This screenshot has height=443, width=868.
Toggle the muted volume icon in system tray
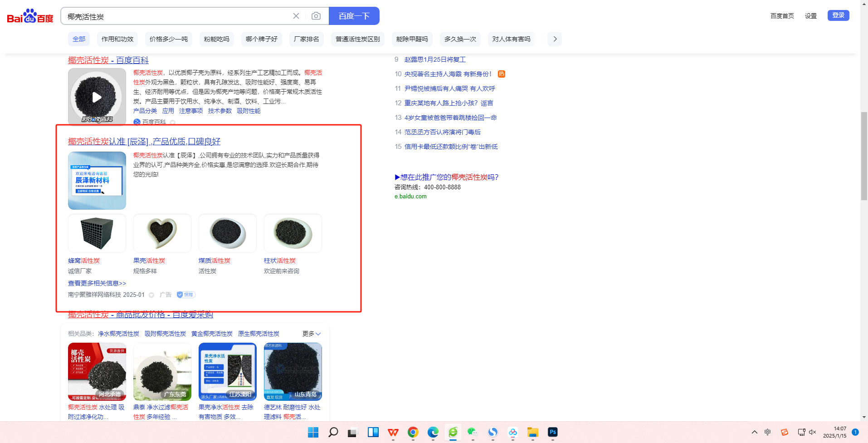tap(812, 432)
